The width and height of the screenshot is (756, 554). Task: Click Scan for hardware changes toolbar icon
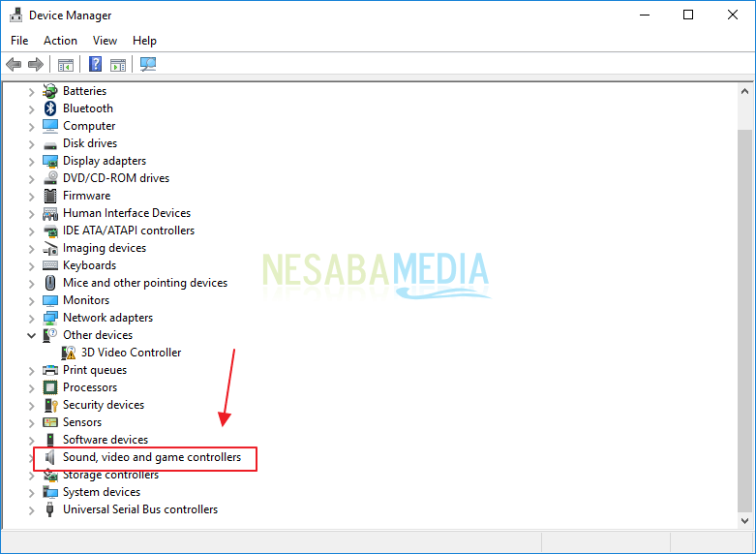click(x=148, y=64)
